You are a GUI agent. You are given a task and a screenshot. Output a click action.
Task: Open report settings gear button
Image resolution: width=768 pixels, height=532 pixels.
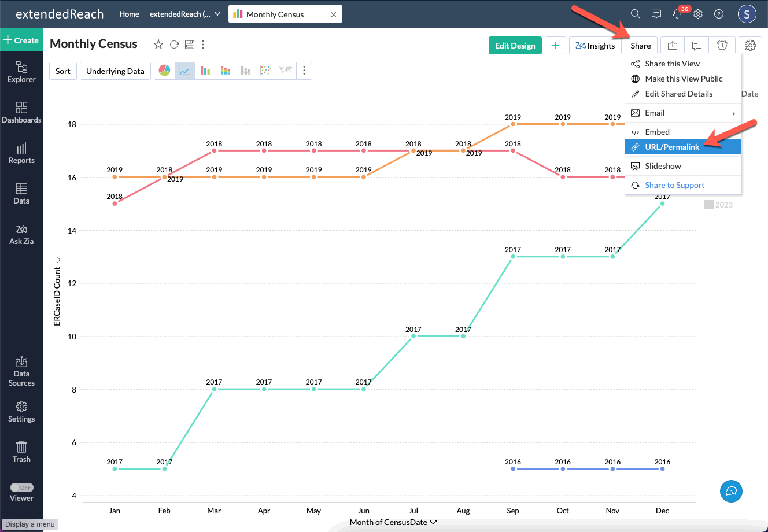click(750, 46)
